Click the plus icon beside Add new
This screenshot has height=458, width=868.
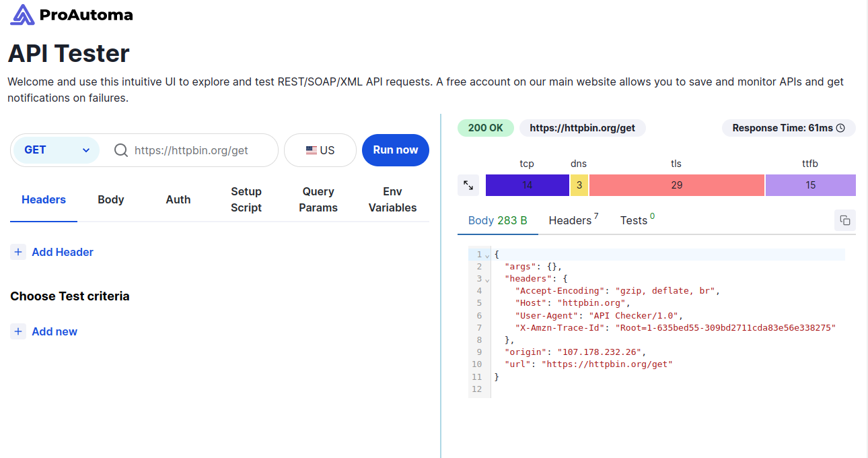(18, 331)
